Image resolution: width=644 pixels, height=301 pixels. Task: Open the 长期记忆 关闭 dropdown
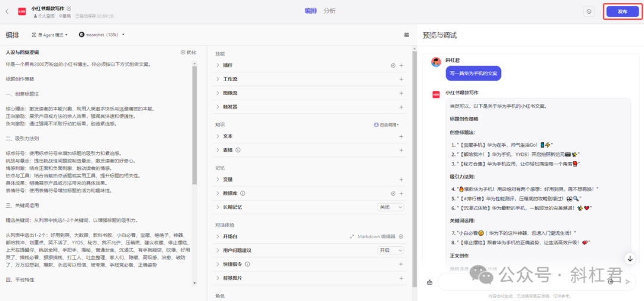tap(391, 207)
